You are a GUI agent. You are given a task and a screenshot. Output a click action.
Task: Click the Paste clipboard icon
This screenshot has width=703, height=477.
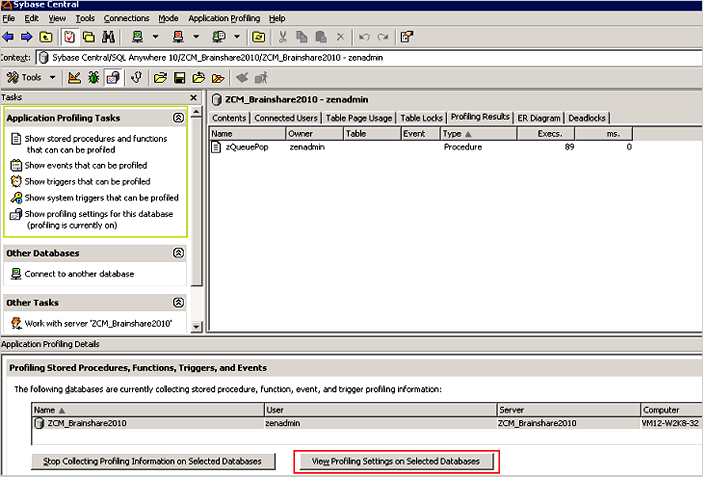(321, 37)
